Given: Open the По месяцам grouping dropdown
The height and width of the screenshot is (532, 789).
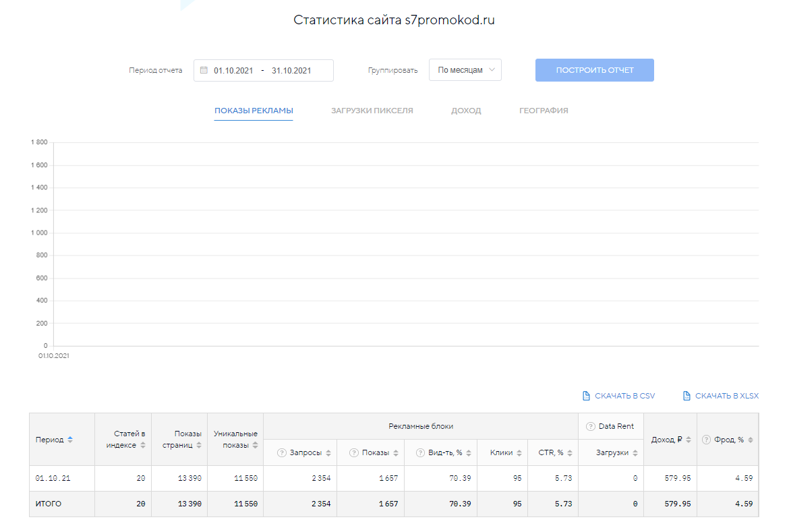Looking at the screenshot, I should point(465,70).
